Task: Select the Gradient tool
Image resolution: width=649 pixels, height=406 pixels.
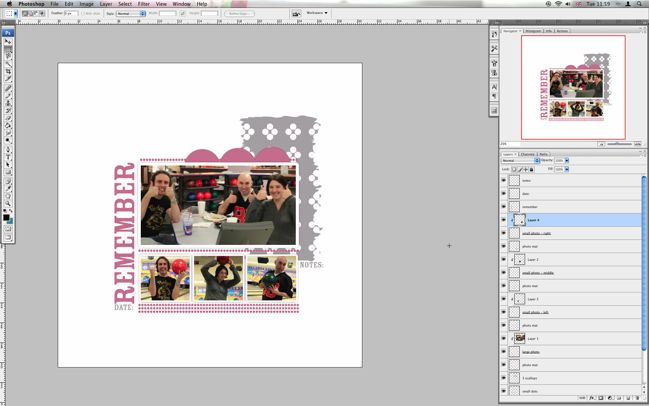Action: (8, 125)
